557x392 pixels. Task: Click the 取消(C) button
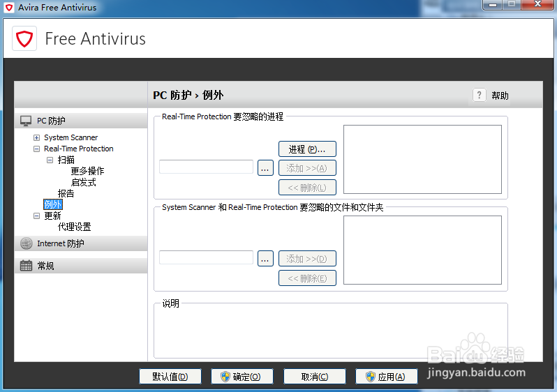315,377
